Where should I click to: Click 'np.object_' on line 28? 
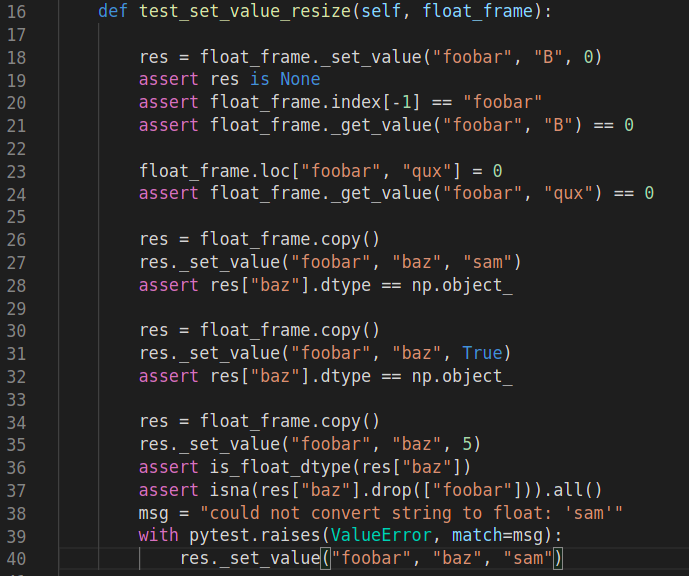click(x=462, y=285)
